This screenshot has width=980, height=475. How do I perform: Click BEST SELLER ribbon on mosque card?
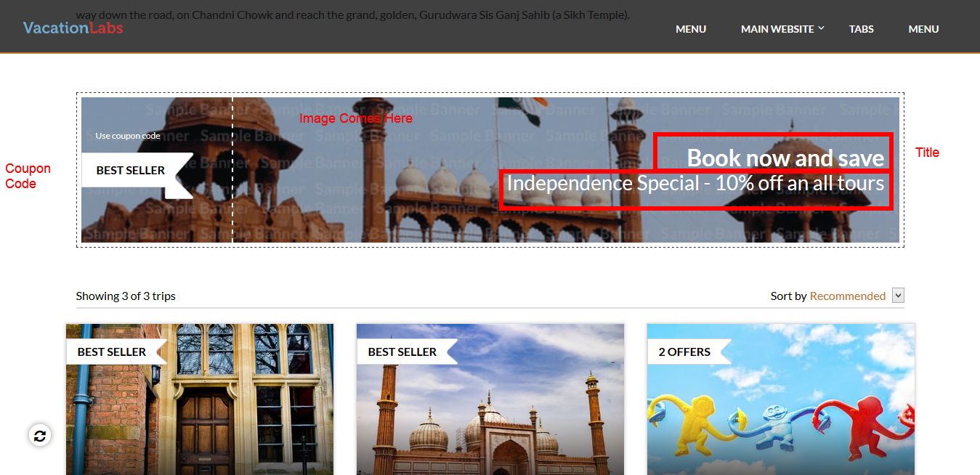click(x=402, y=352)
